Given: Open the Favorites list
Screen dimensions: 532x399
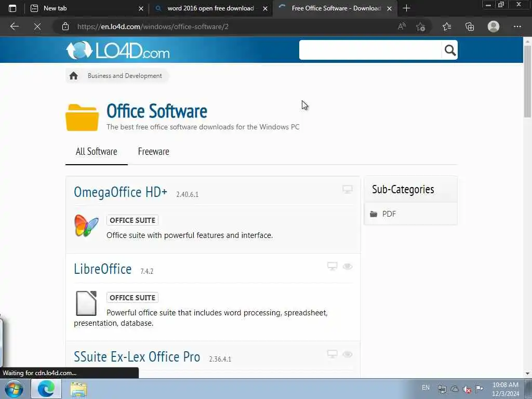Looking at the screenshot, I should point(447,26).
